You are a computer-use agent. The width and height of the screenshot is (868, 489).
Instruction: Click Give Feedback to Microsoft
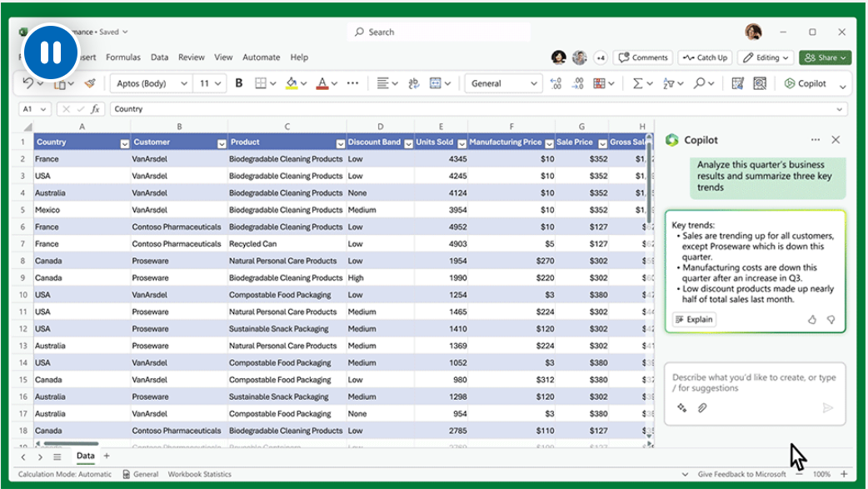point(741,475)
